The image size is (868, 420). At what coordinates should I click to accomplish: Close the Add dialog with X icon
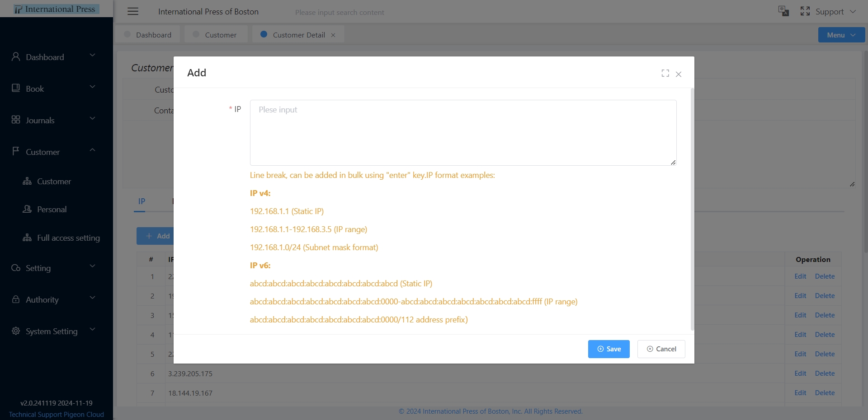(x=679, y=74)
